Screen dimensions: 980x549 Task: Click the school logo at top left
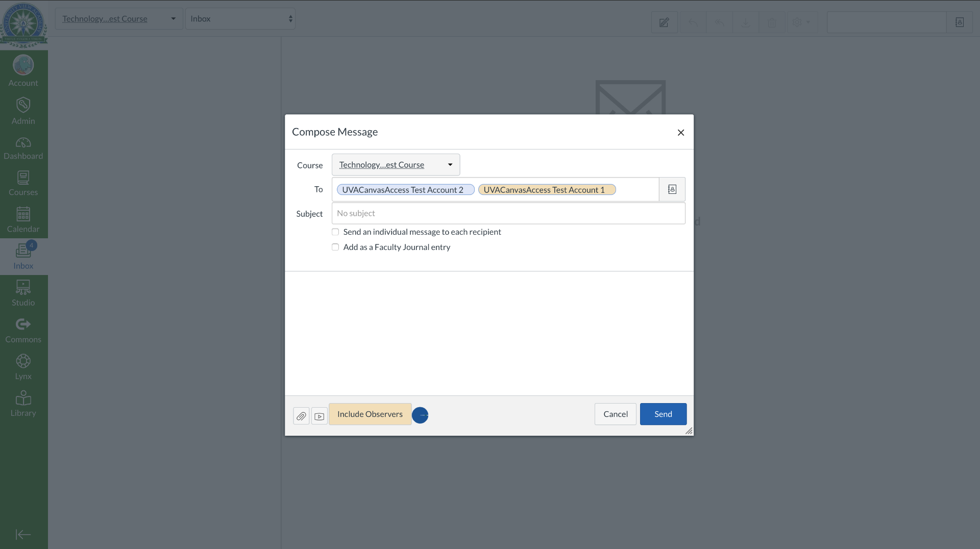[x=23, y=24]
